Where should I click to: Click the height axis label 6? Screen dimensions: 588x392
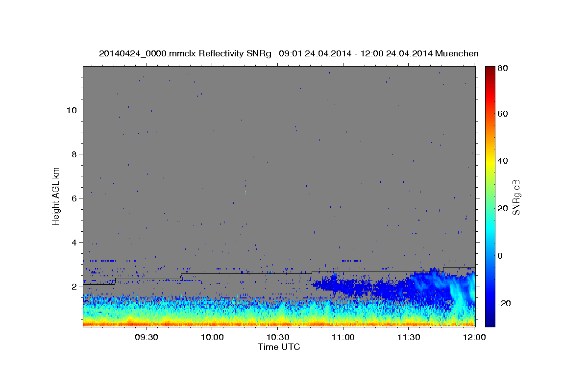click(74, 198)
